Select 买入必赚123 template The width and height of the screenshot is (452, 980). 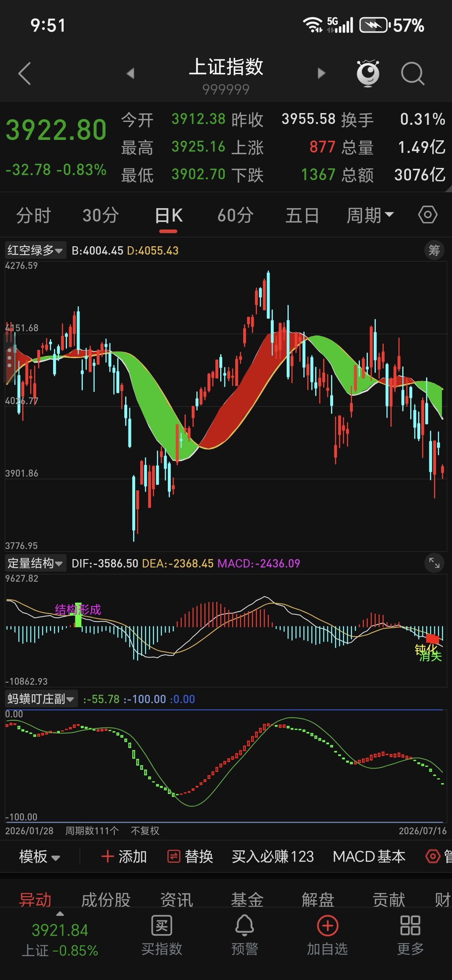pos(273,856)
